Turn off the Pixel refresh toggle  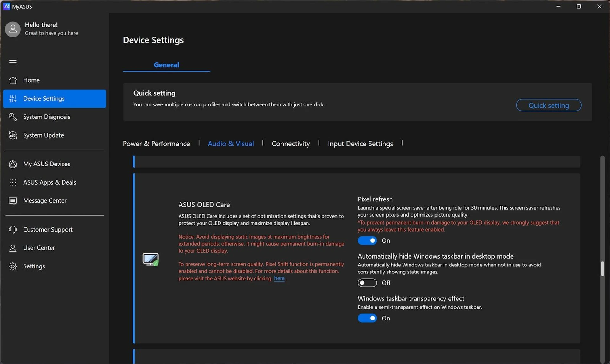tap(367, 241)
